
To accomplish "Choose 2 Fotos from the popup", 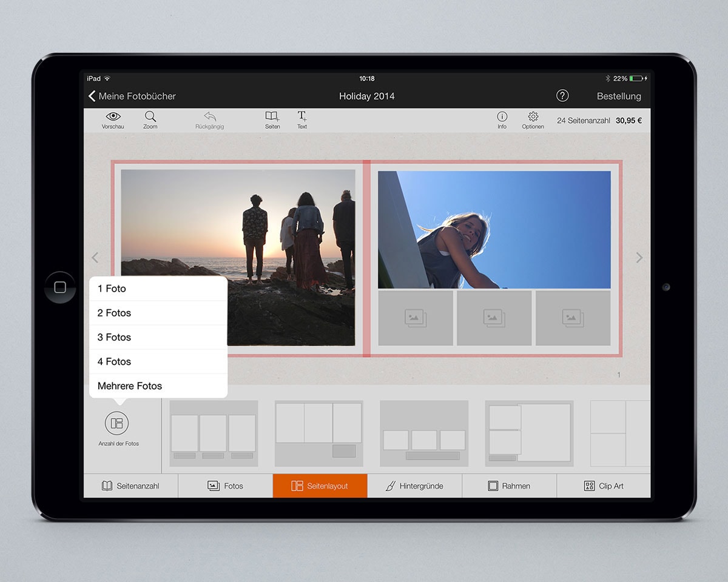I will click(158, 313).
